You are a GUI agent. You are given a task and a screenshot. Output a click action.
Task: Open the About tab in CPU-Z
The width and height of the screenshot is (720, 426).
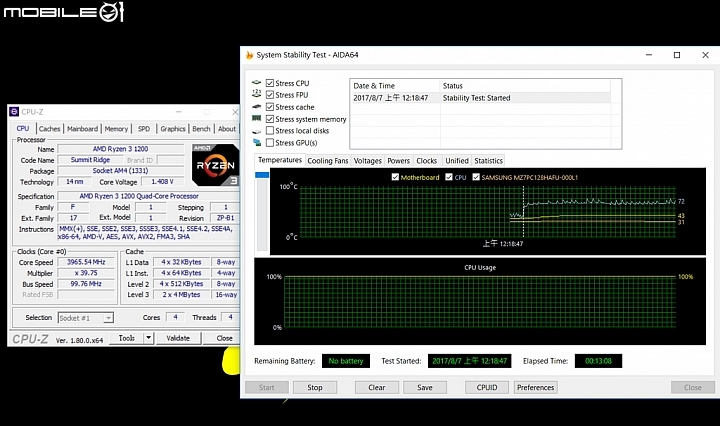[x=227, y=129]
